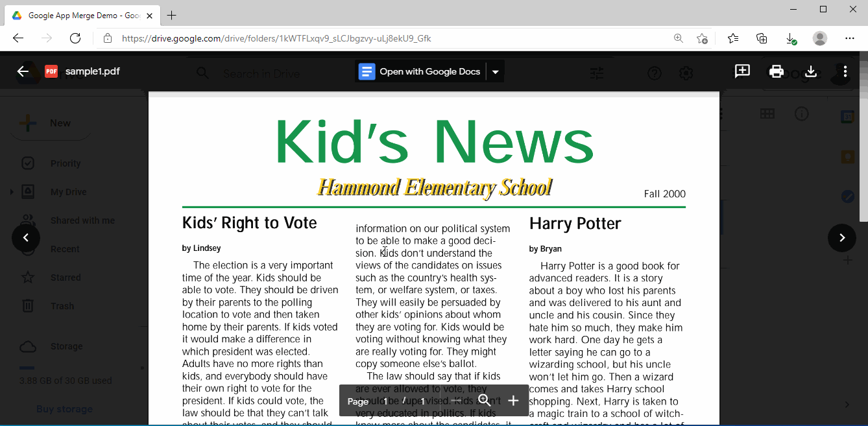This screenshot has width=868, height=426.
Task: Go to the next file in preview
Action: [842, 238]
